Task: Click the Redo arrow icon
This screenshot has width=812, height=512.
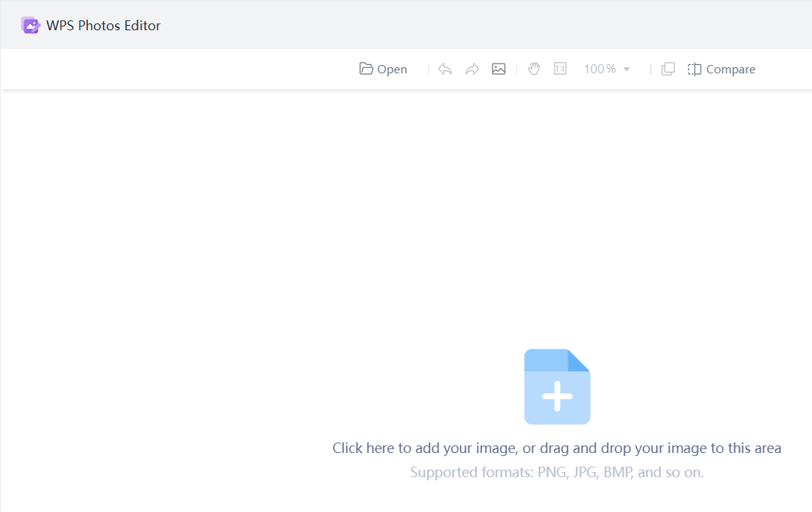Action: point(472,68)
